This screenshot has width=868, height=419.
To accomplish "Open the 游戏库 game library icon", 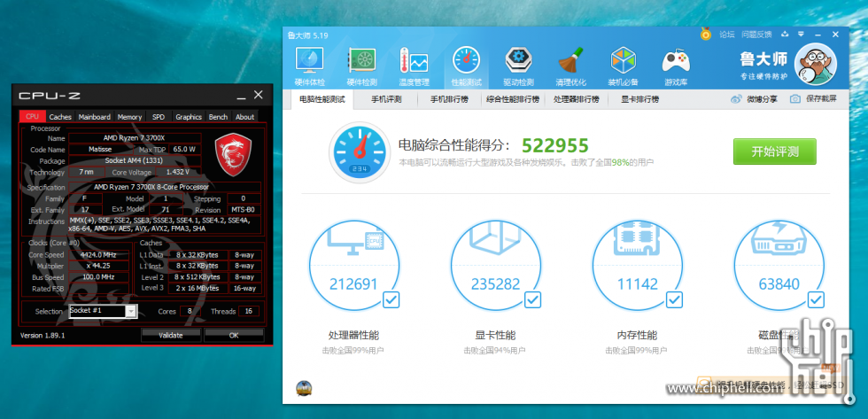I will pos(675,66).
